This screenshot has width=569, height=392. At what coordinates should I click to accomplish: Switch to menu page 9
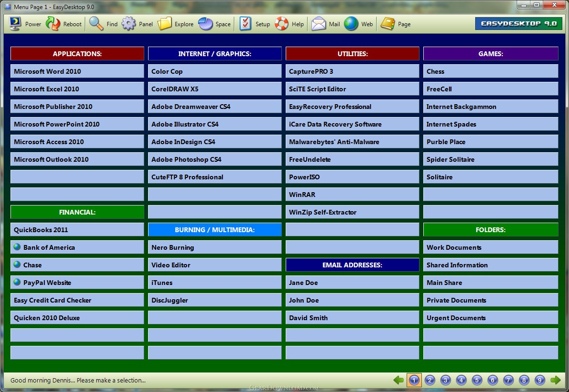pyautogui.click(x=539, y=380)
